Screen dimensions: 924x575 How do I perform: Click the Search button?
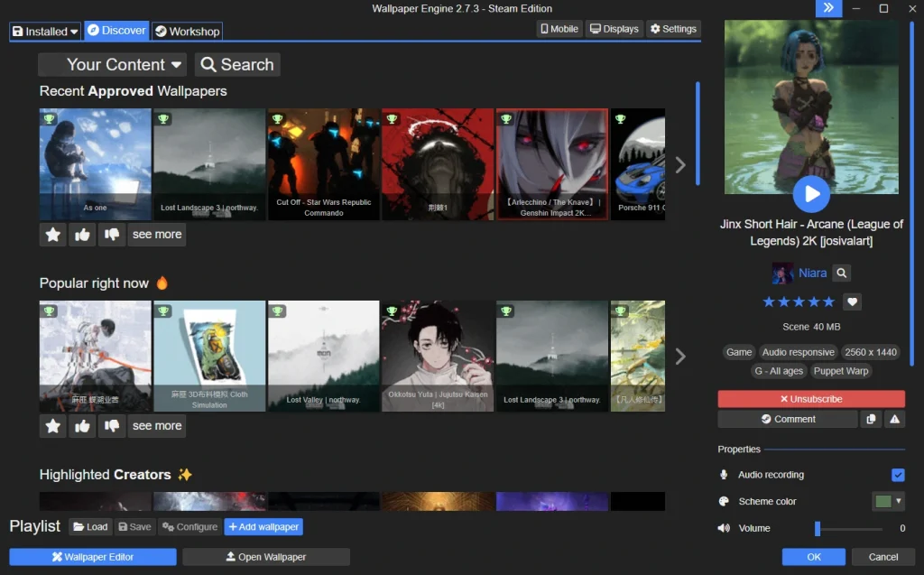click(237, 65)
